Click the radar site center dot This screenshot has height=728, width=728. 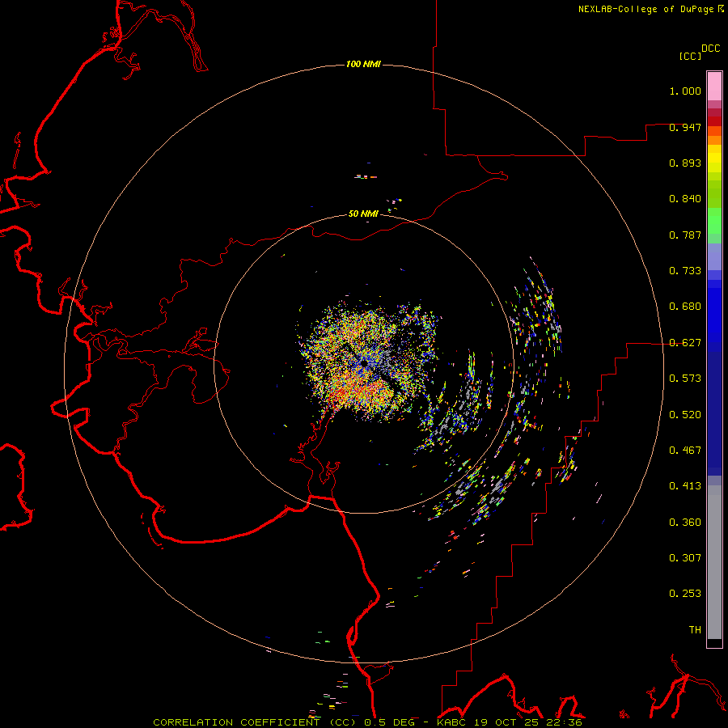pyautogui.click(x=365, y=362)
